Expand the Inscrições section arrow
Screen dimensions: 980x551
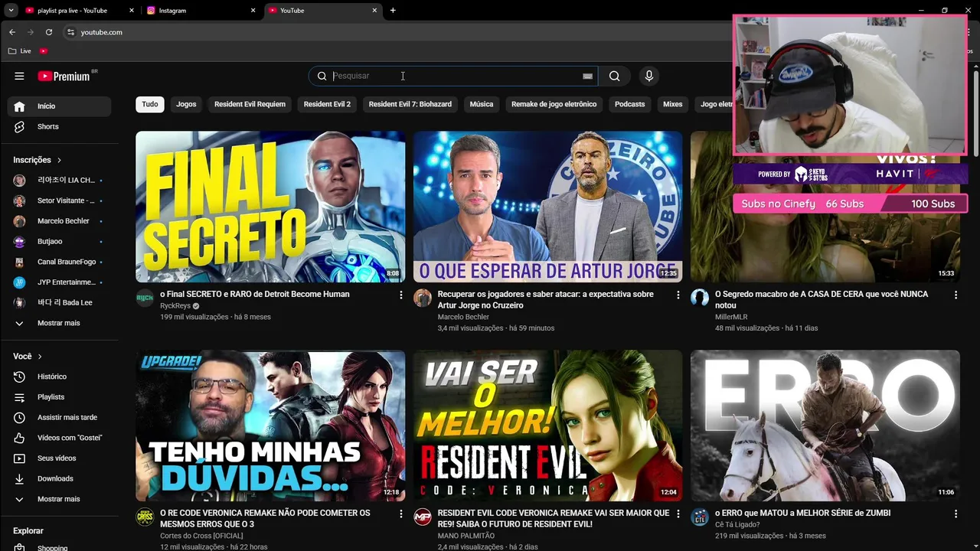59,160
